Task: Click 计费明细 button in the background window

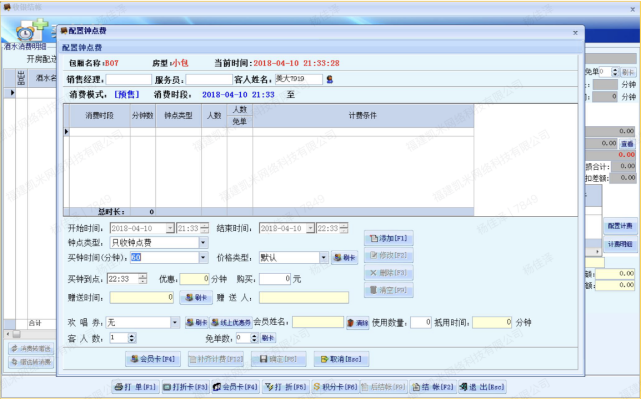Action: (620, 244)
